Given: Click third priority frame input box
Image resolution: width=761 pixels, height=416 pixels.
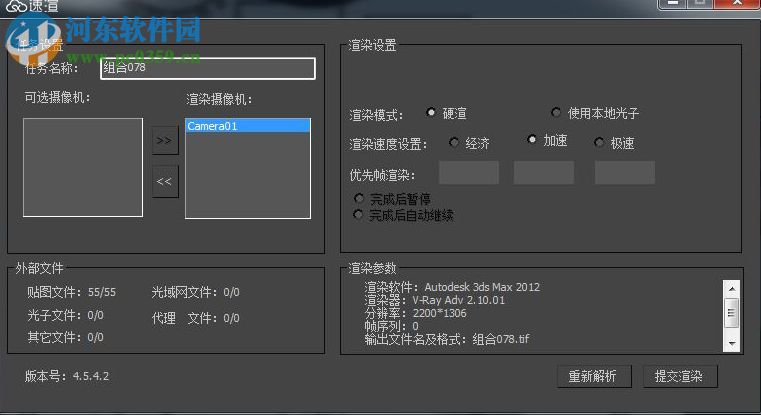Looking at the screenshot, I should [625, 173].
